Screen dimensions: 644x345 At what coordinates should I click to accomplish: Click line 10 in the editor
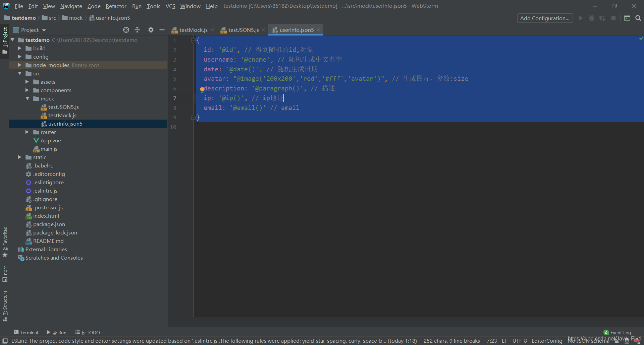point(416,127)
